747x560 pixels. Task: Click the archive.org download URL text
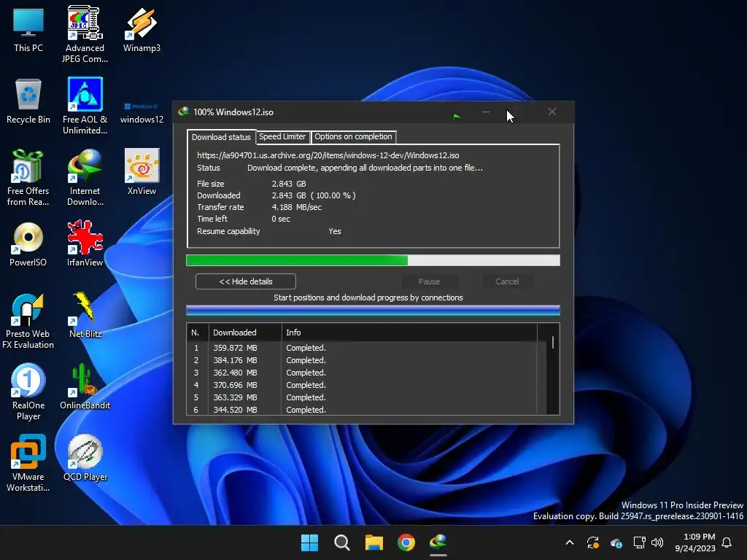[x=328, y=155]
